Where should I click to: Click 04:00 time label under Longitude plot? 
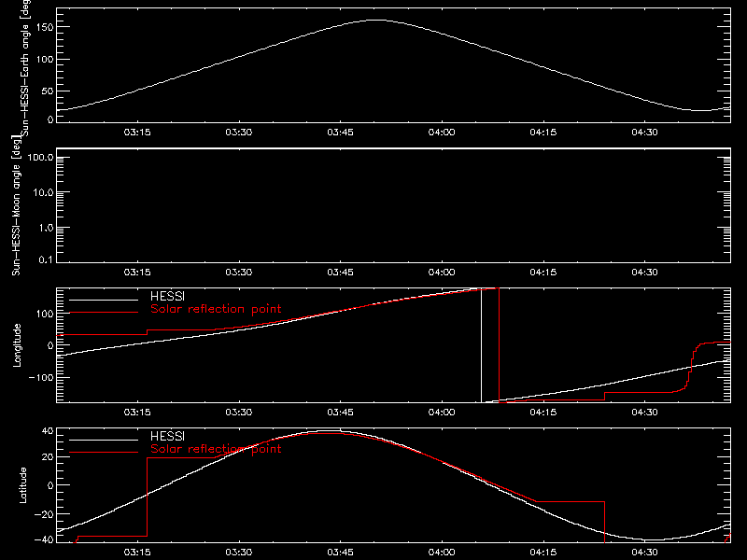442,412
